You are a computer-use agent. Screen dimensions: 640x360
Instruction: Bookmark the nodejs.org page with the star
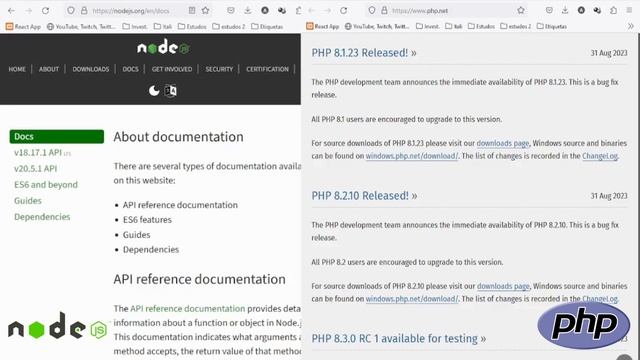pos(205,11)
